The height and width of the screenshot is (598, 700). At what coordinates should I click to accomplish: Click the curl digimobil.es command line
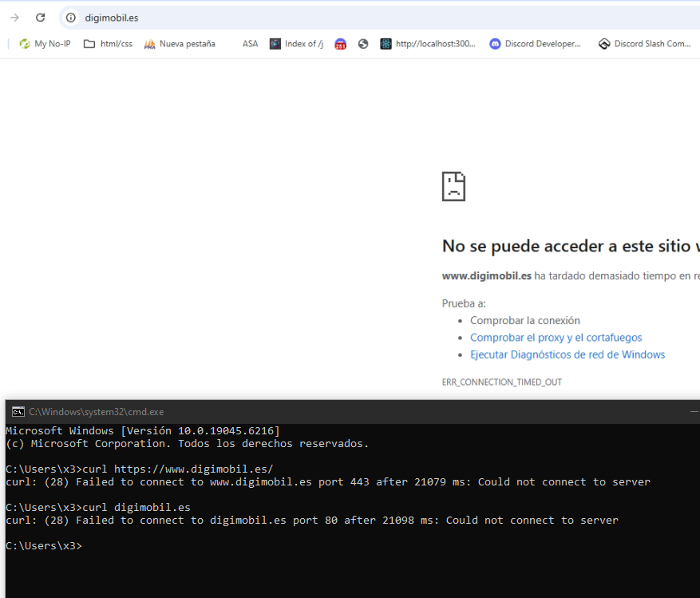[98, 507]
